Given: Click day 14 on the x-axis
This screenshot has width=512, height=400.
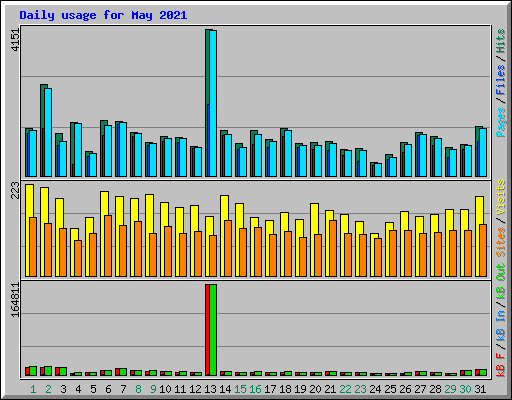Looking at the screenshot, I should coord(225,389).
